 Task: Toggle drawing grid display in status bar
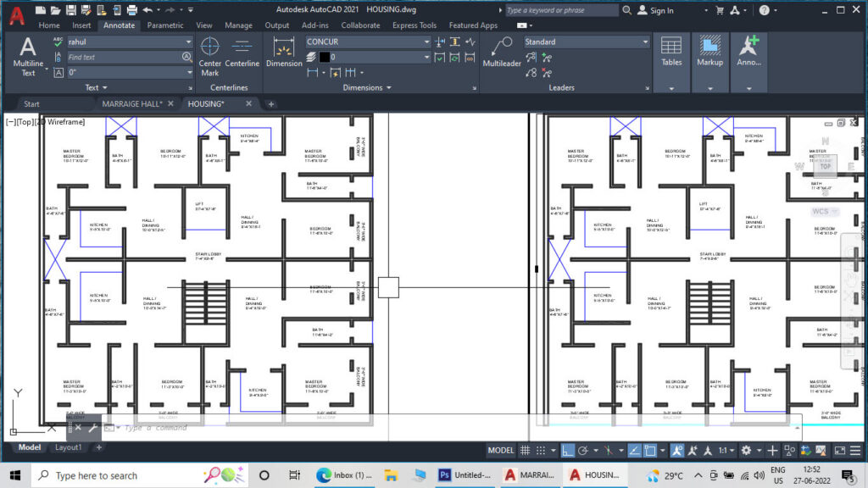[526, 451]
